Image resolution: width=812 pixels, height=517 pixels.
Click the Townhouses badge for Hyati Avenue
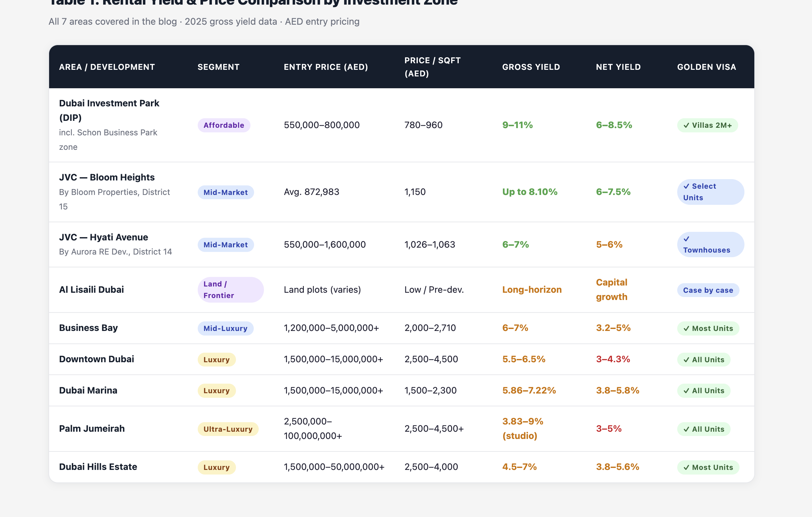click(710, 244)
